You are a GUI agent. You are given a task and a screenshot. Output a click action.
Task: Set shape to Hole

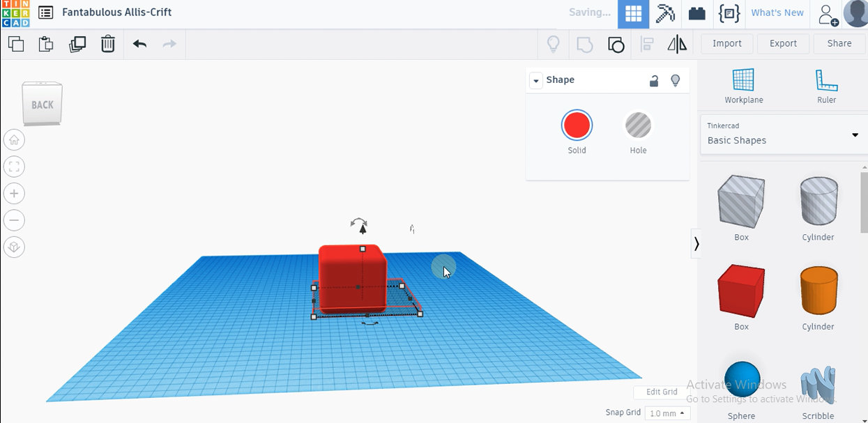pos(638,125)
